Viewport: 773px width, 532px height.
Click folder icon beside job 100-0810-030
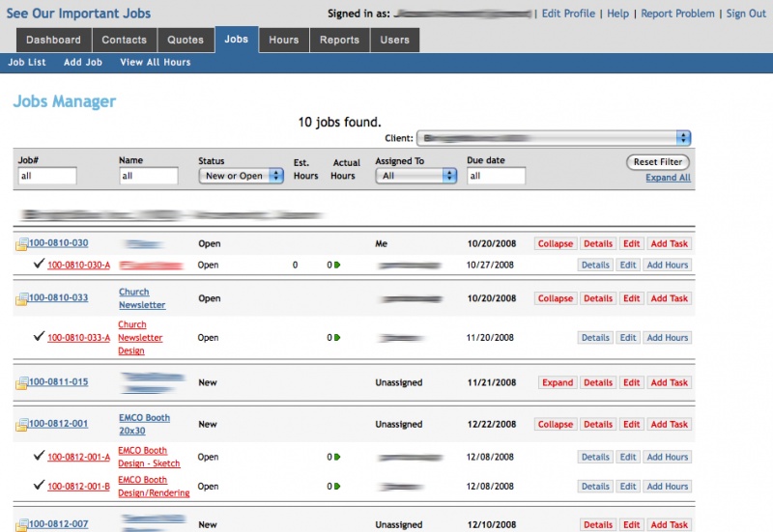pyautogui.click(x=21, y=244)
